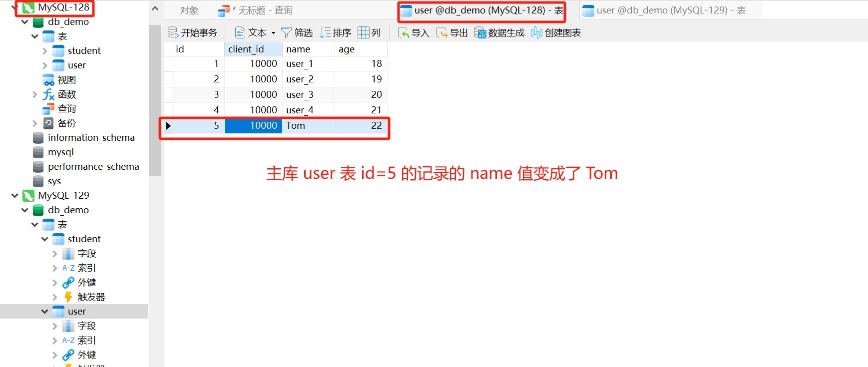Expand Fields (字段) under MySQL-129 user

55,326
